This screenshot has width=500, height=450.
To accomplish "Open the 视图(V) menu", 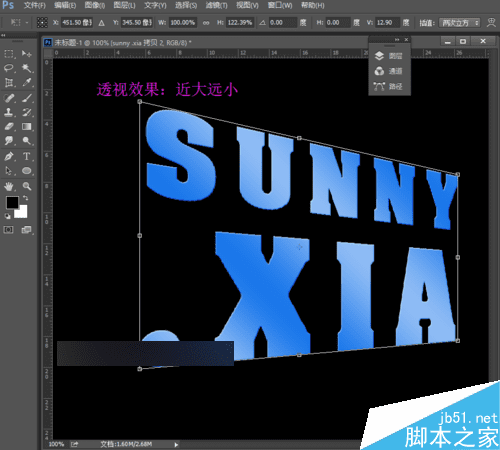I will (x=247, y=5).
